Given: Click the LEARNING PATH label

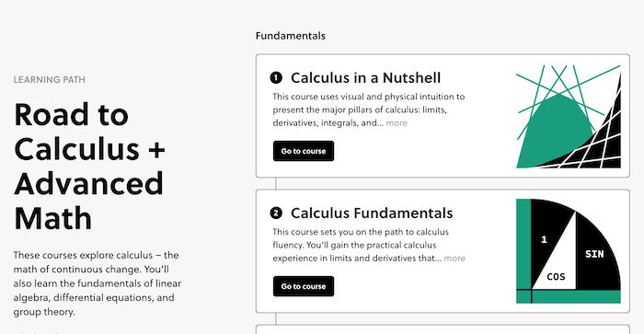Looking at the screenshot, I should (x=50, y=80).
